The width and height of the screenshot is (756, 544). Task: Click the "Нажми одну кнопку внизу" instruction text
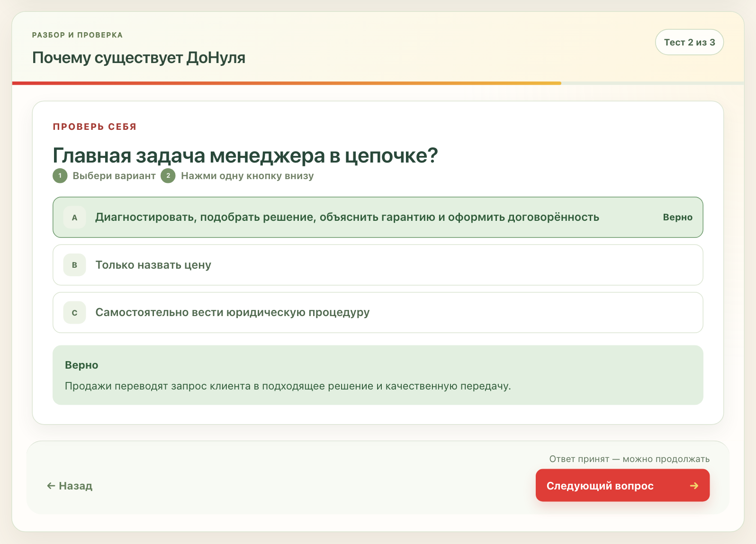tap(247, 176)
